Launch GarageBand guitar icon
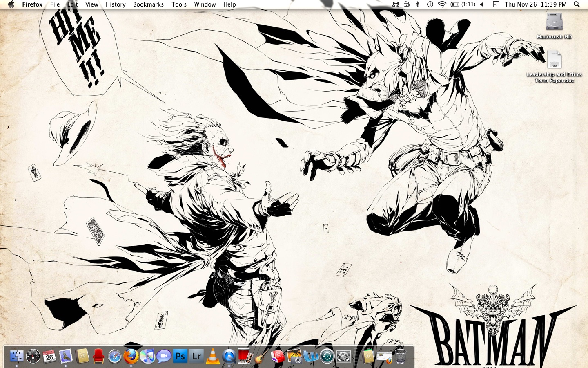The image size is (588, 368). point(262,356)
